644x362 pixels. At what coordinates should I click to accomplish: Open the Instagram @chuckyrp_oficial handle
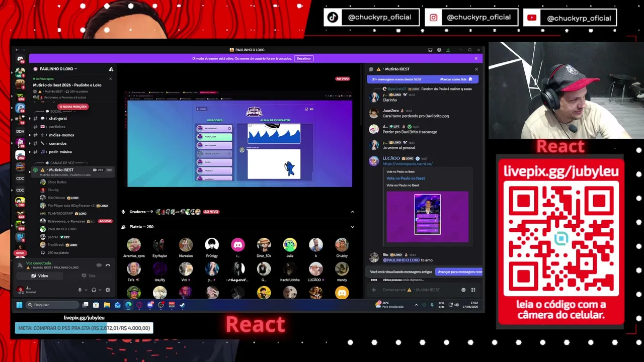(478, 17)
